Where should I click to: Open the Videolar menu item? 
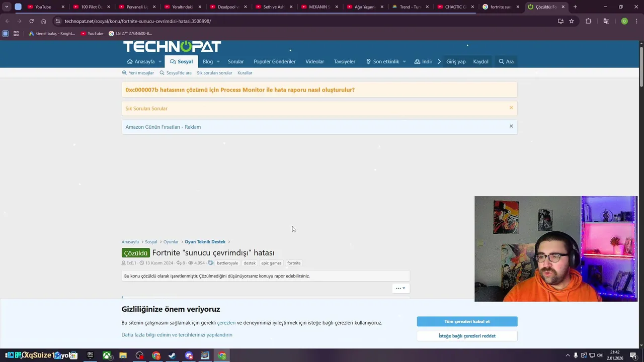[x=314, y=61]
